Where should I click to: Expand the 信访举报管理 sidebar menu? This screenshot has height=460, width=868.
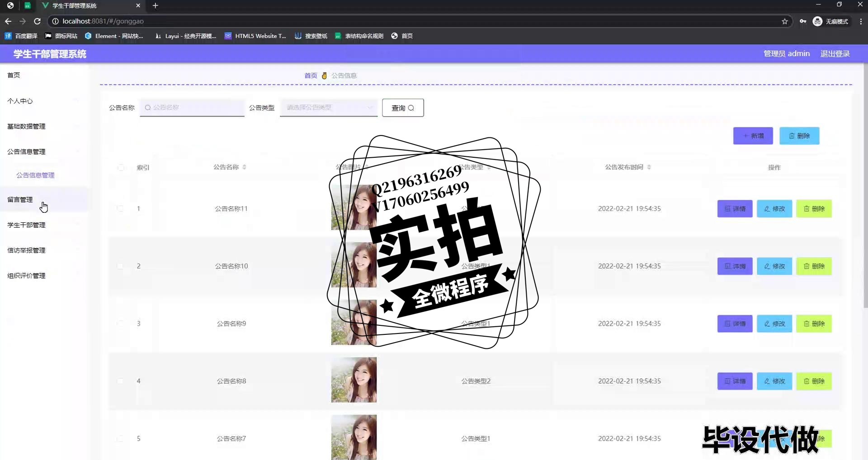[x=44, y=250]
